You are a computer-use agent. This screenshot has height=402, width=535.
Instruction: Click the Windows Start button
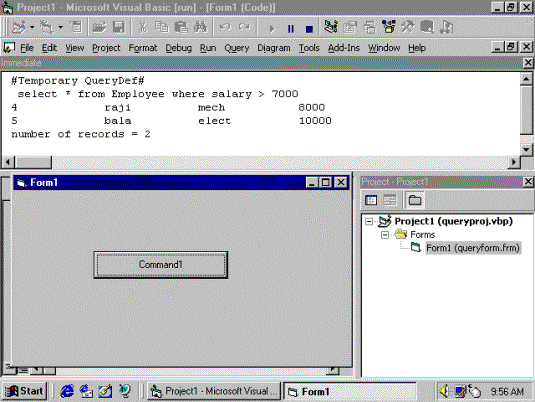pyautogui.click(x=24, y=391)
